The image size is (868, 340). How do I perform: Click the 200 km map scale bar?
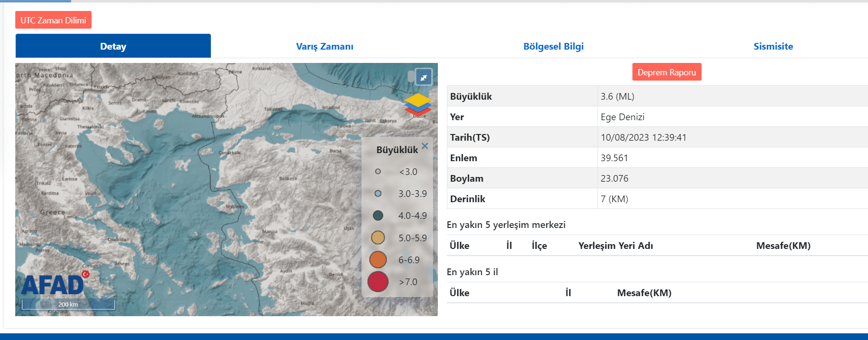[x=68, y=304]
